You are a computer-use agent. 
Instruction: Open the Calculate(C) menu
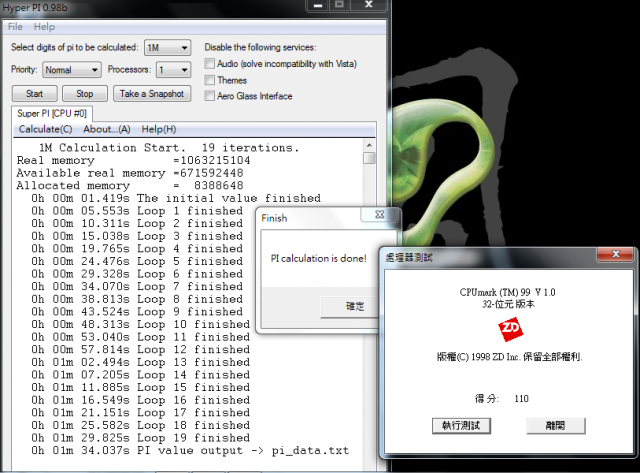(x=46, y=129)
